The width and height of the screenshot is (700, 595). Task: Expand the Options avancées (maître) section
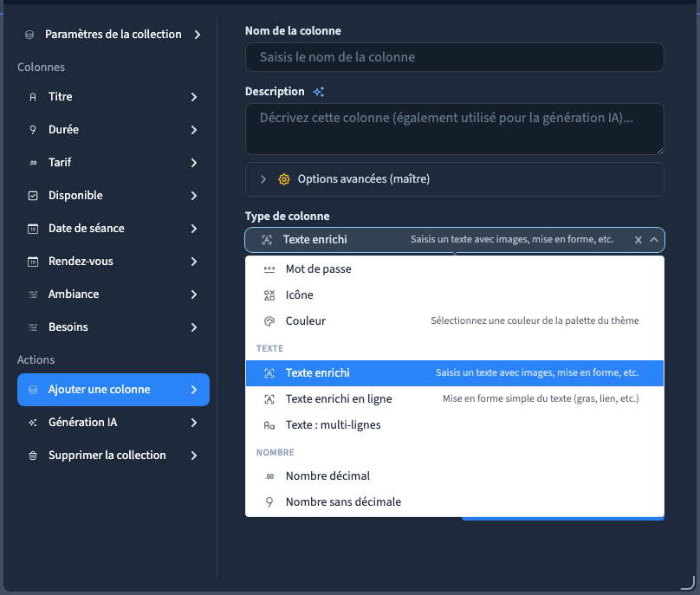(455, 179)
